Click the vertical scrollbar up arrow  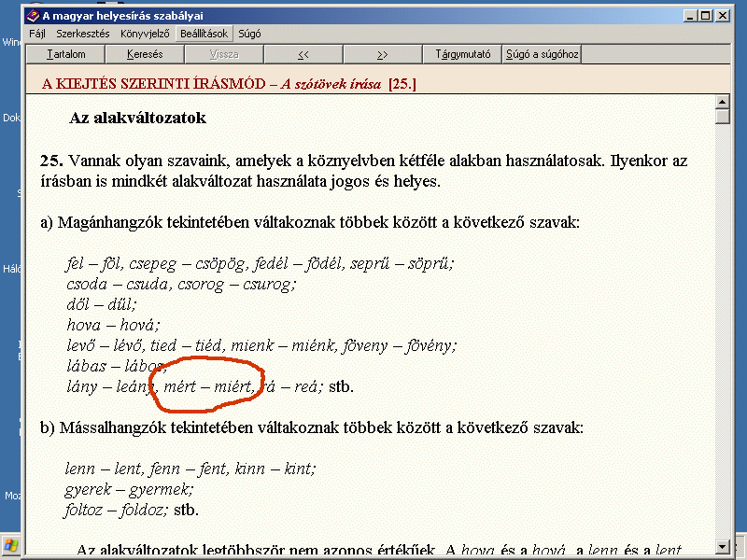pyautogui.click(x=723, y=102)
